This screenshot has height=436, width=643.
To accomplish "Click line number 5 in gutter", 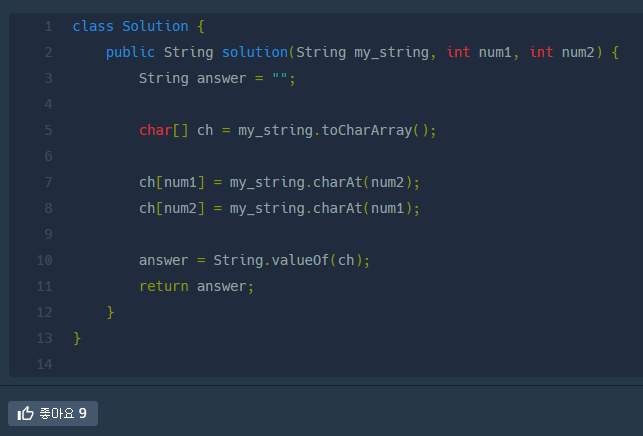I will click(x=48, y=130).
